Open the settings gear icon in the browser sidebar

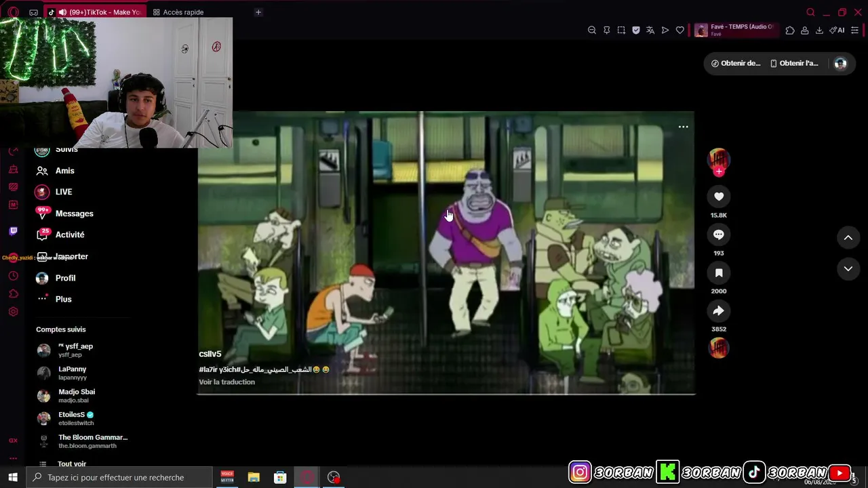[13, 312]
